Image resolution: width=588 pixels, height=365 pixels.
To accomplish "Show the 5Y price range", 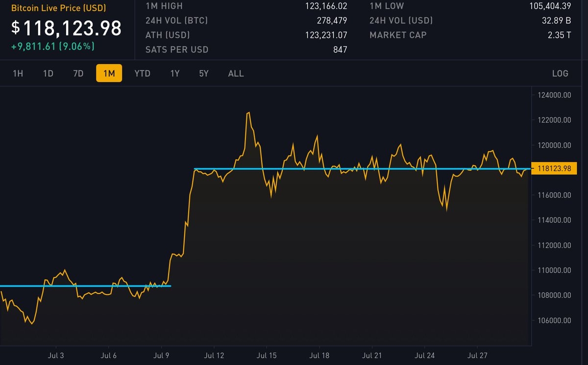I will point(204,74).
